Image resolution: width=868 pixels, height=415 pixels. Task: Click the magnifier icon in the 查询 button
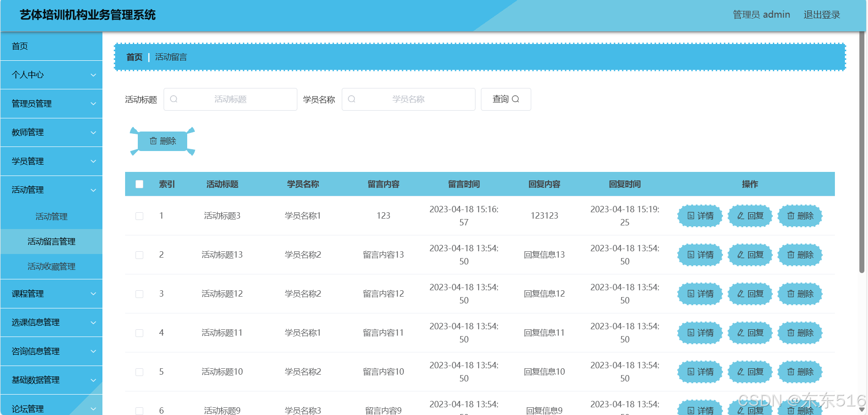click(x=515, y=99)
